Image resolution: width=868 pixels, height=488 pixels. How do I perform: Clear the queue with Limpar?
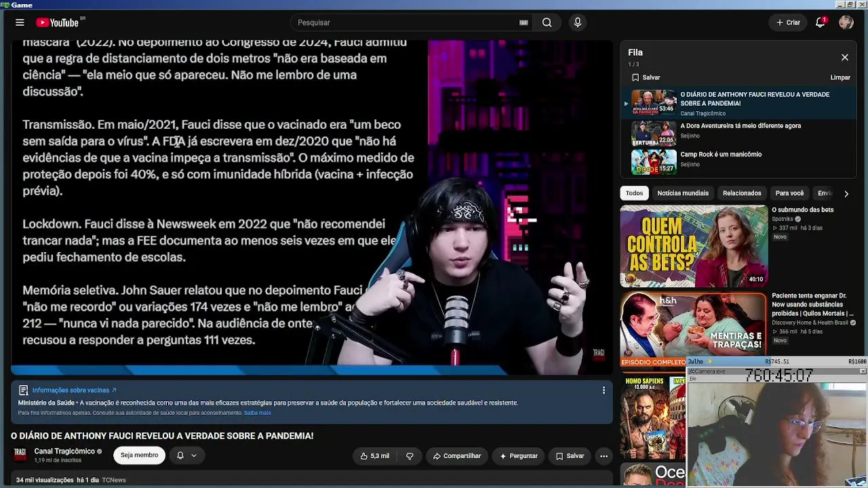point(840,77)
